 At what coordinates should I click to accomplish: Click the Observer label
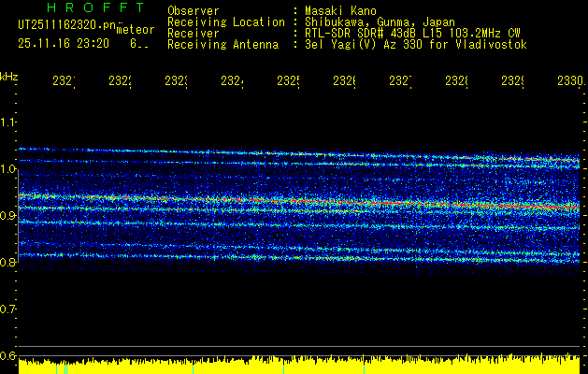[194, 11]
